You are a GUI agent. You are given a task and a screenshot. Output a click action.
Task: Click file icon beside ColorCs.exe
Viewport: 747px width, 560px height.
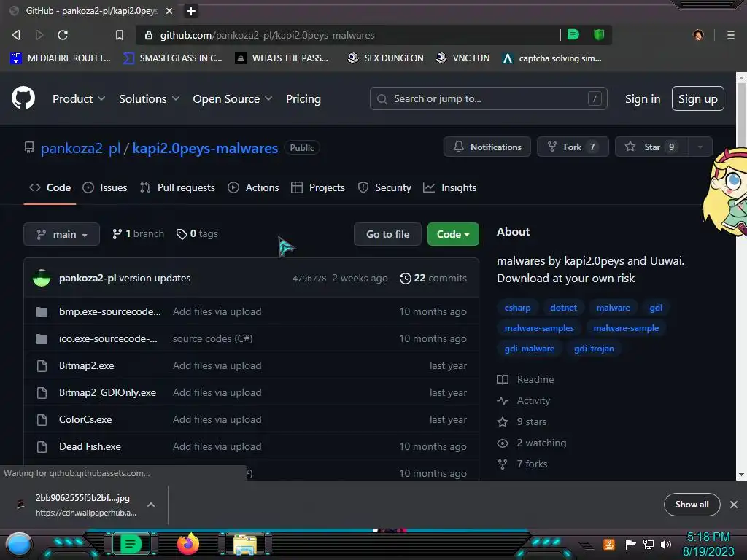pos(42,419)
